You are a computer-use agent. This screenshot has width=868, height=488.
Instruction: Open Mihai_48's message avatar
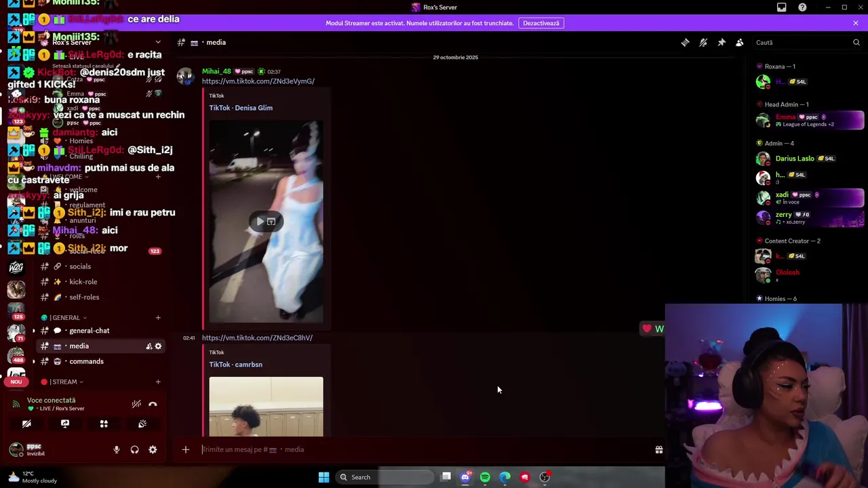186,76
